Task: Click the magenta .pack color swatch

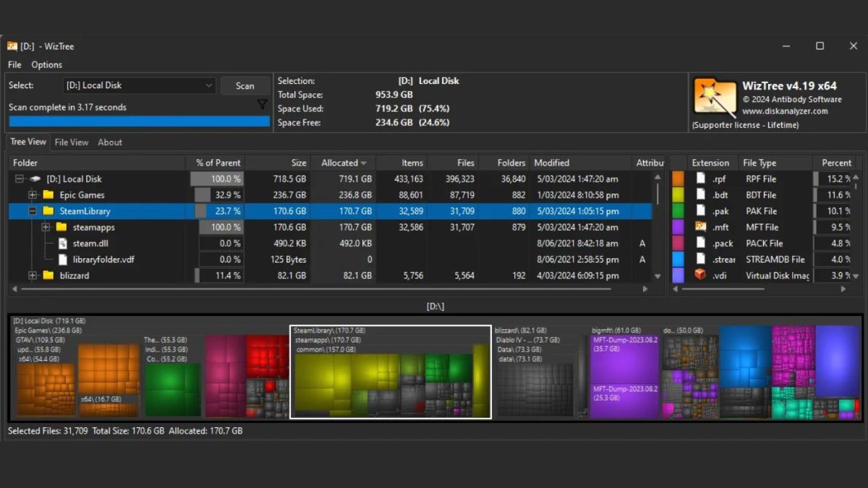Action: point(678,244)
